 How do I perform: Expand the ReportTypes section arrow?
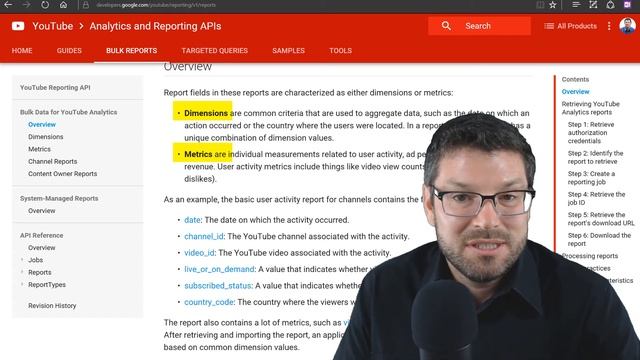pos(22,284)
